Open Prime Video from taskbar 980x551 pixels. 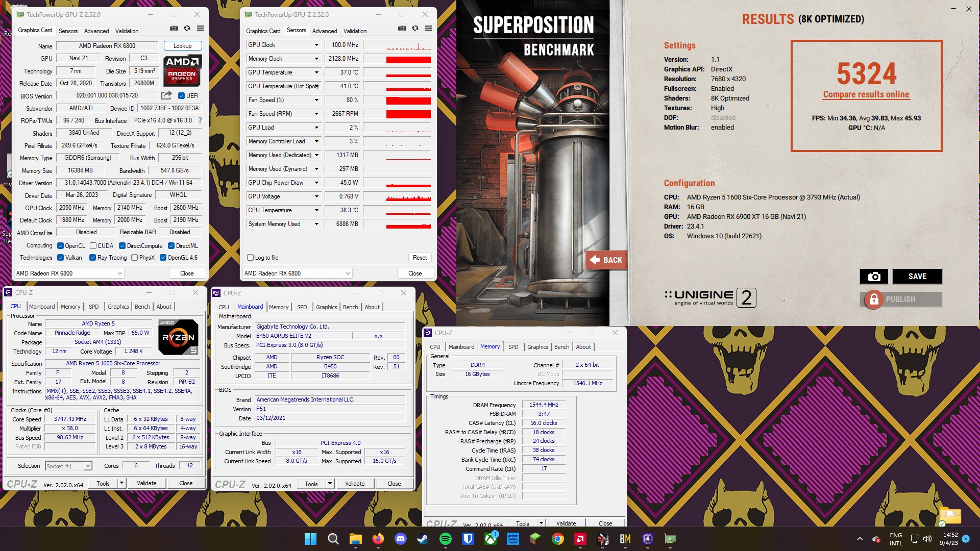click(513, 539)
